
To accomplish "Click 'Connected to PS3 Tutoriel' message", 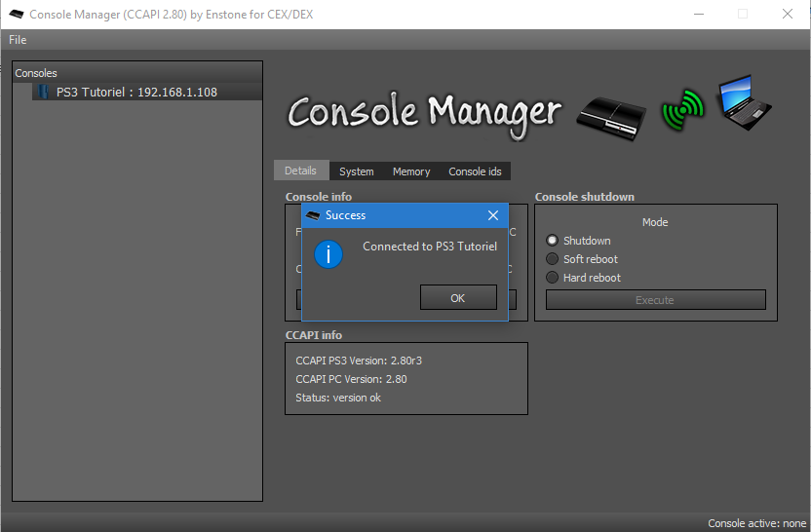I will pyautogui.click(x=430, y=247).
